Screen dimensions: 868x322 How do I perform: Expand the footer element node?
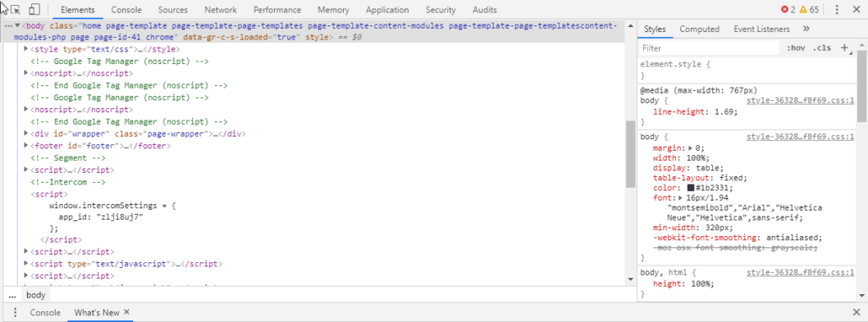tap(26, 146)
